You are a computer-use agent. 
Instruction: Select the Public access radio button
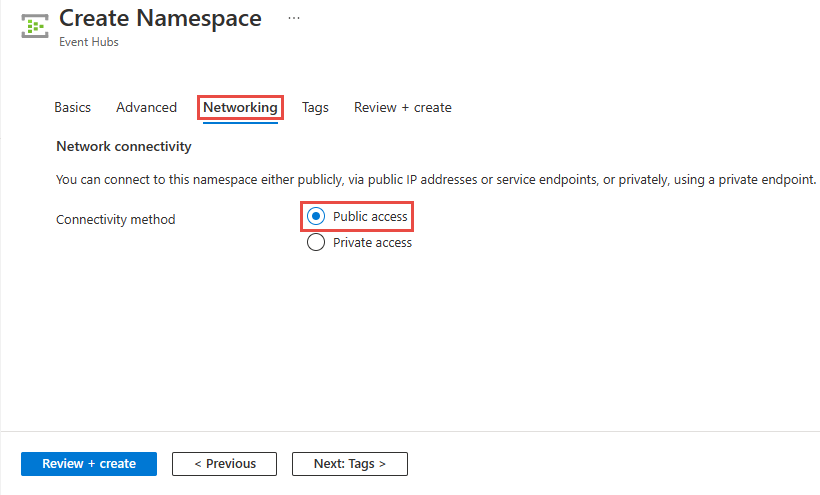(x=316, y=217)
